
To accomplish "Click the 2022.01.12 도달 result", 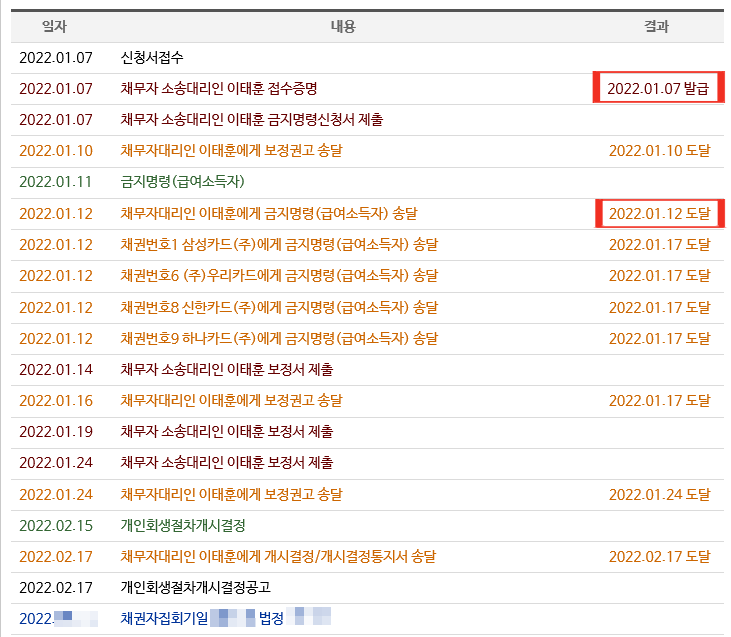I will click(x=660, y=214).
